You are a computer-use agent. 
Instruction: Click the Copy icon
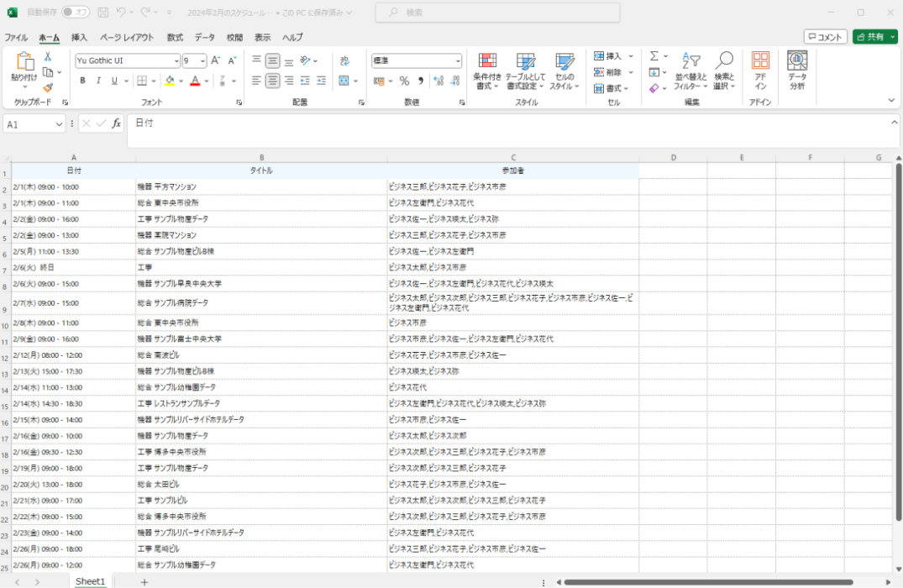(x=49, y=72)
